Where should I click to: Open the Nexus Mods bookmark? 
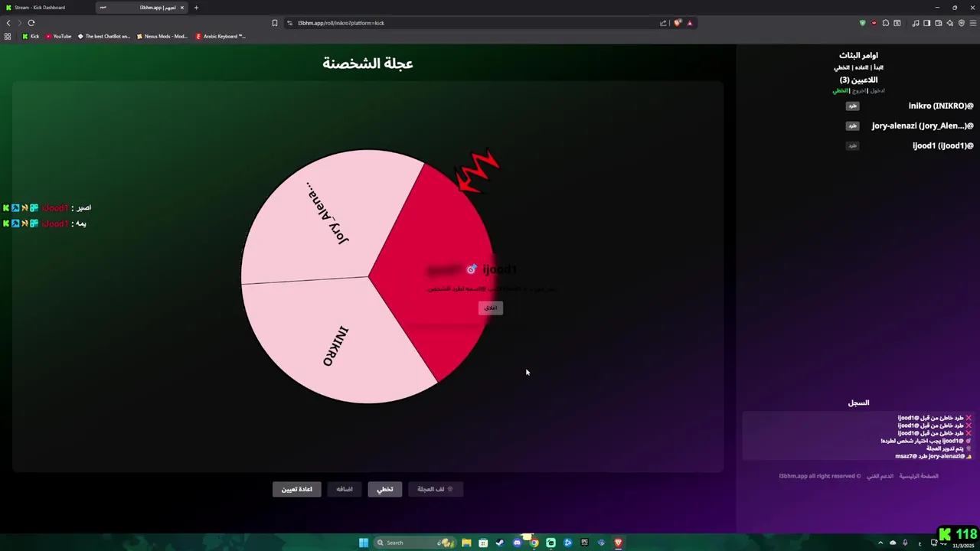[x=162, y=36]
